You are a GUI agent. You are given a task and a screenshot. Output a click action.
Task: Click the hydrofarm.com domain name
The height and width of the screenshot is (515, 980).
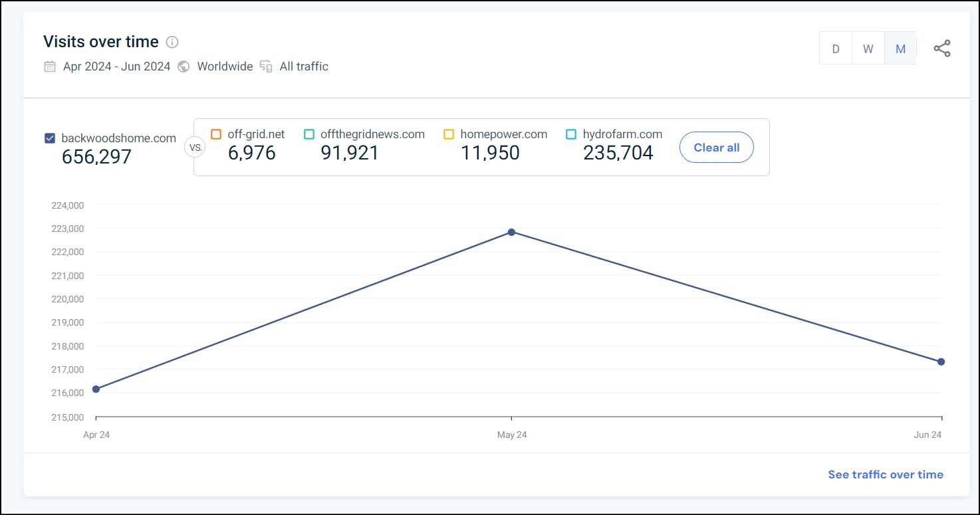click(x=622, y=134)
